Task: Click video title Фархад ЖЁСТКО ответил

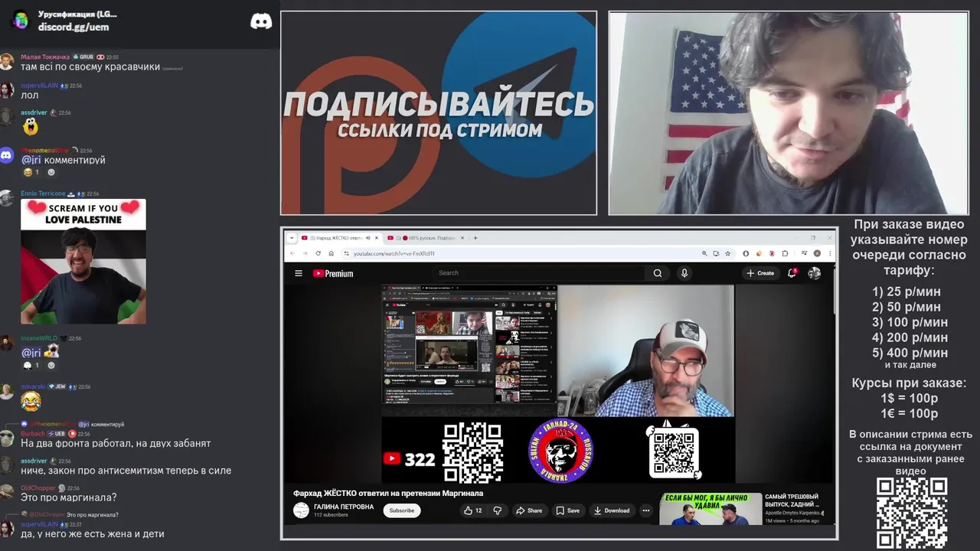Action: [x=388, y=493]
